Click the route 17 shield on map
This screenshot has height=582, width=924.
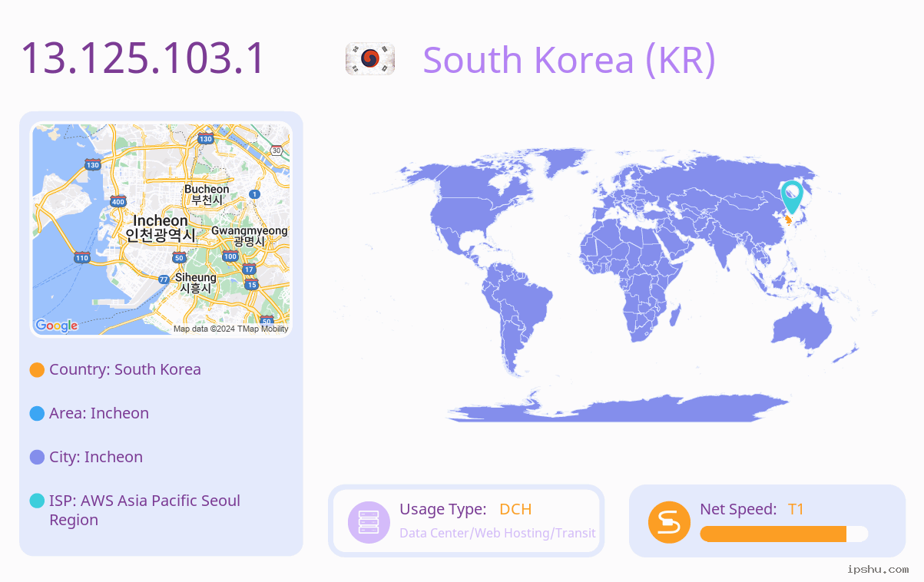click(249, 269)
